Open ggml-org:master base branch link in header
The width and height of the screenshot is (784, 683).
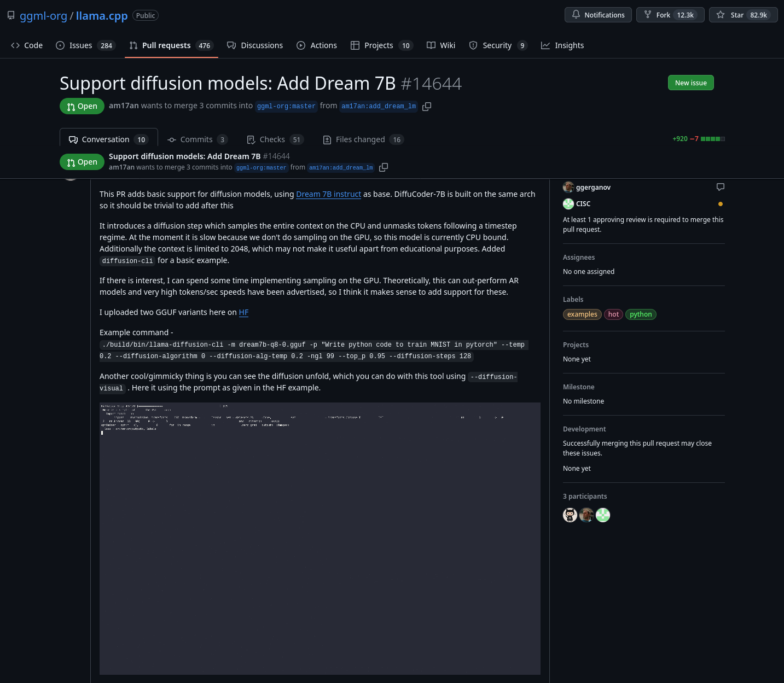click(286, 106)
